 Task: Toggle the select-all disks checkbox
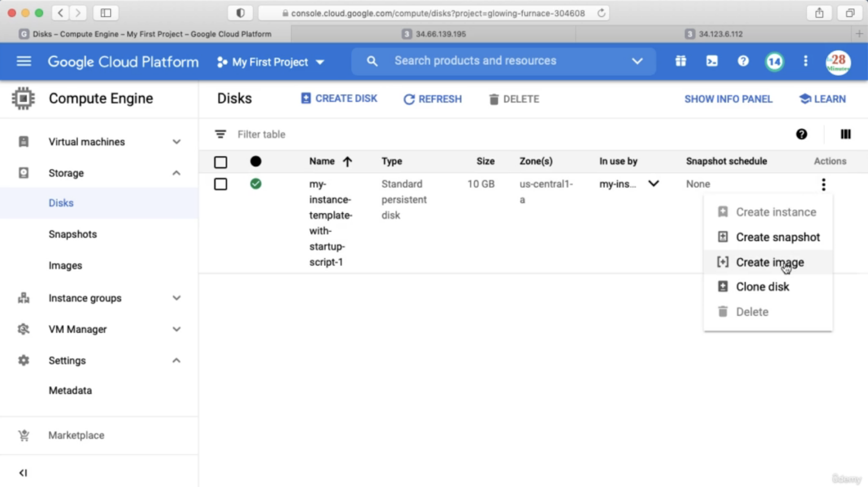click(220, 162)
